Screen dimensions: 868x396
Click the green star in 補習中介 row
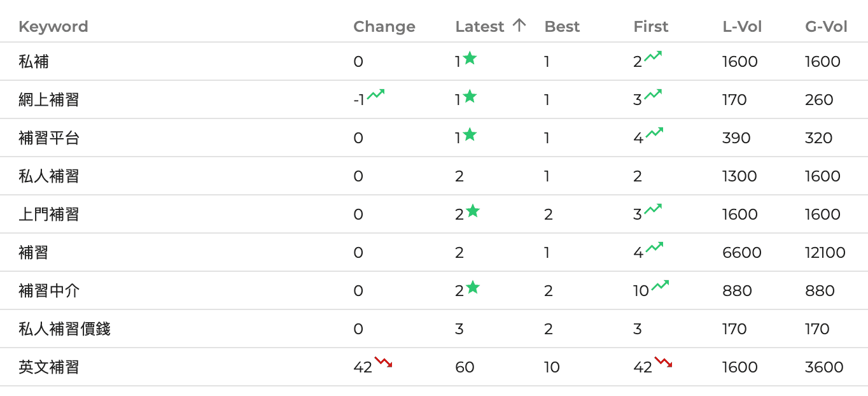coord(472,288)
